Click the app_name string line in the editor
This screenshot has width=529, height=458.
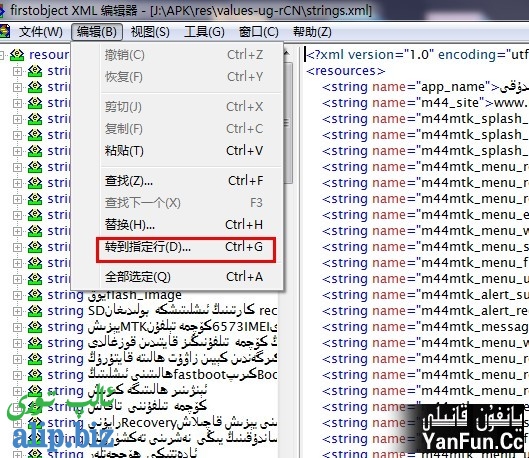point(425,87)
